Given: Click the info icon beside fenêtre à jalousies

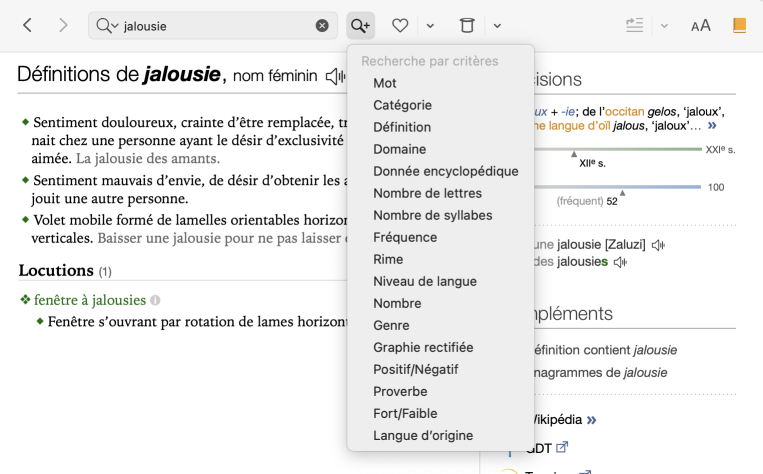Looking at the screenshot, I should pos(155,300).
